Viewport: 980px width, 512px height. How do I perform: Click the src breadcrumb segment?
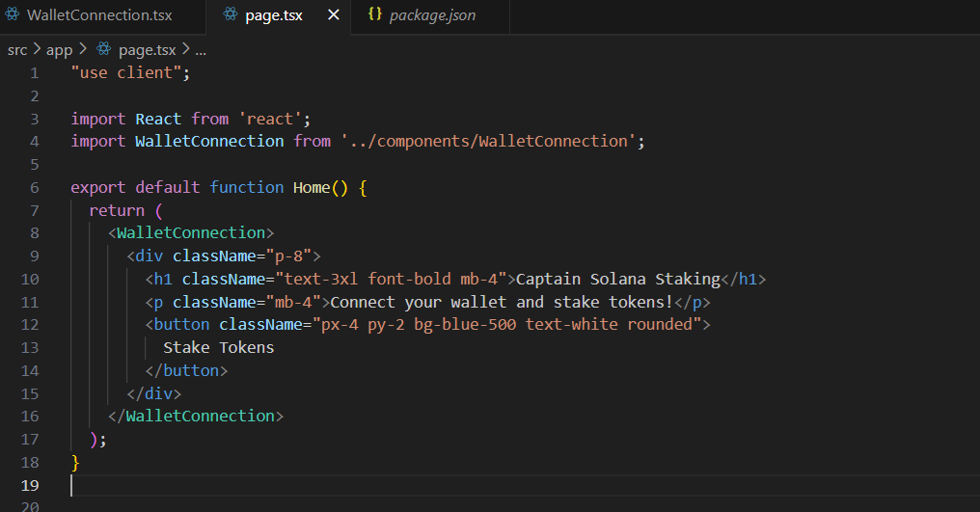pos(17,50)
